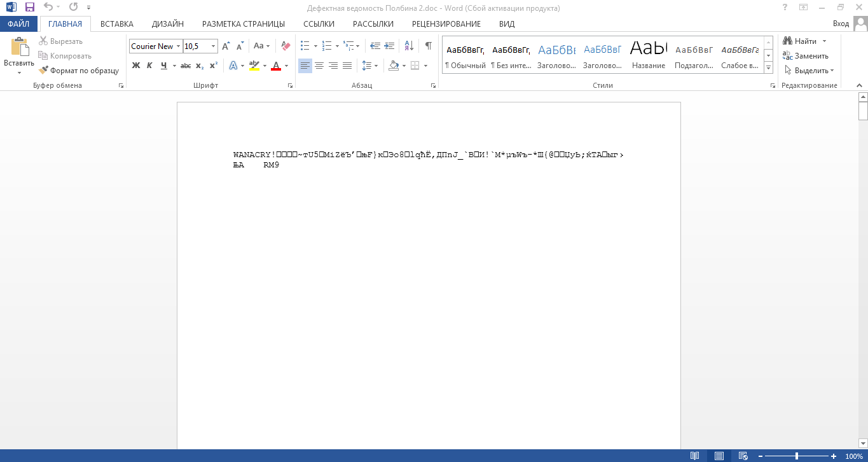This screenshot has width=868, height=462.
Task: Redo the last action
Action: pyautogui.click(x=73, y=8)
